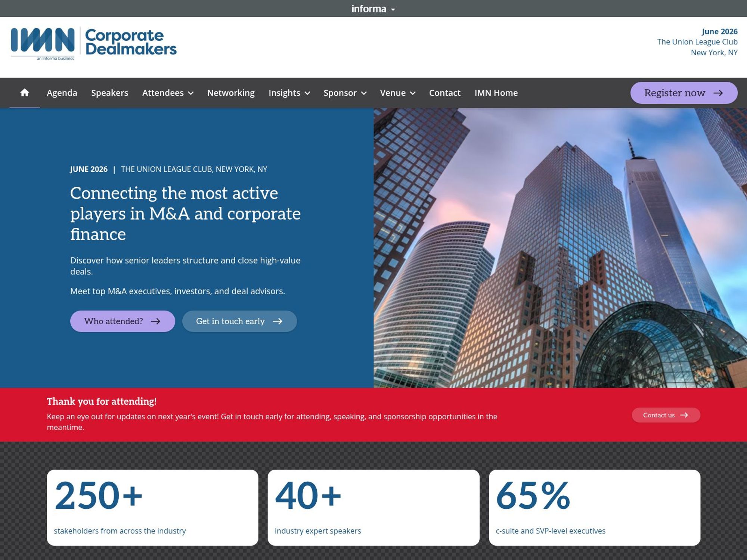The image size is (747, 560).
Task: Open the Venue dropdown menu
Action: coord(413,93)
